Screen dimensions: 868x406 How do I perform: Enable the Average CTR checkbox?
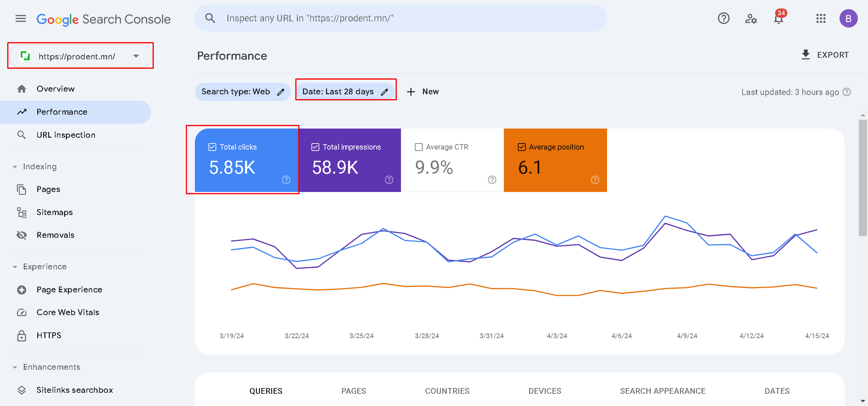(x=419, y=147)
